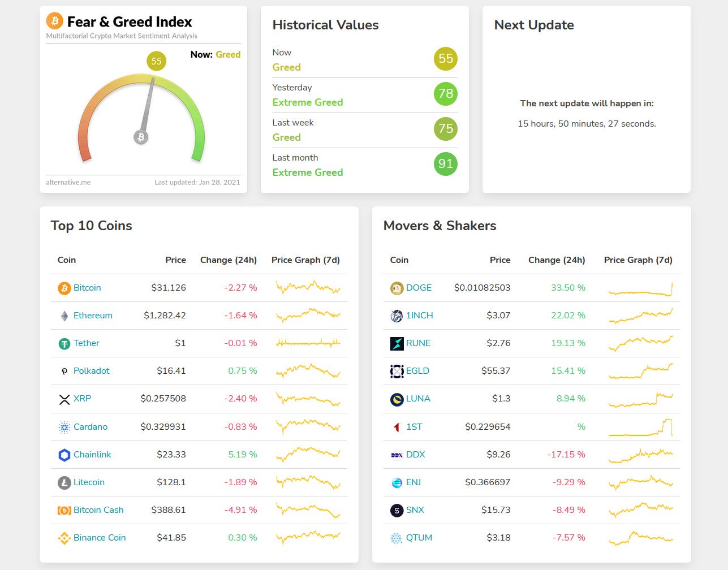Click the Ethereum price $1,282.42
The image size is (728, 570).
pos(165,316)
